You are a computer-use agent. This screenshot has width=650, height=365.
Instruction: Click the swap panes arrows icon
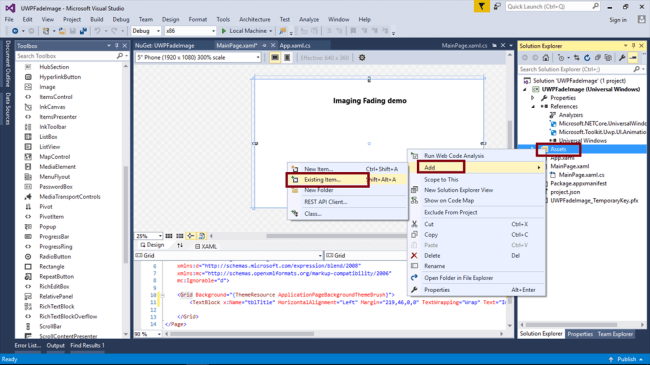pyautogui.click(x=180, y=246)
